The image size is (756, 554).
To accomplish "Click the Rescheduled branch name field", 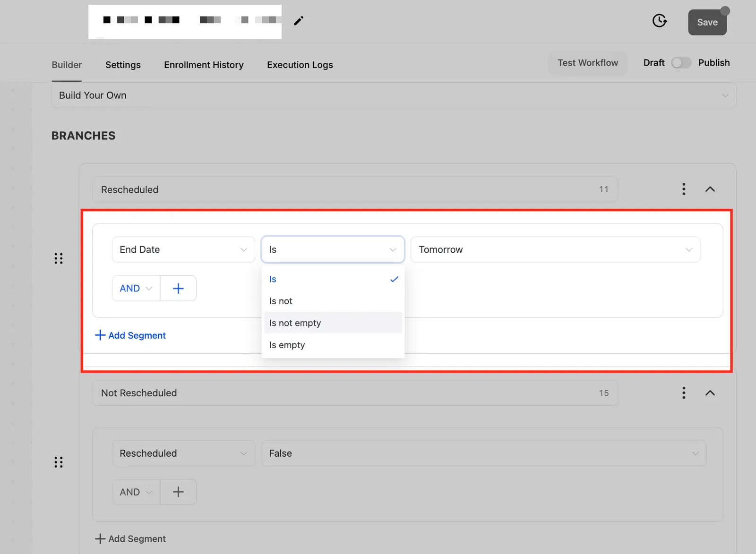I will (354, 189).
